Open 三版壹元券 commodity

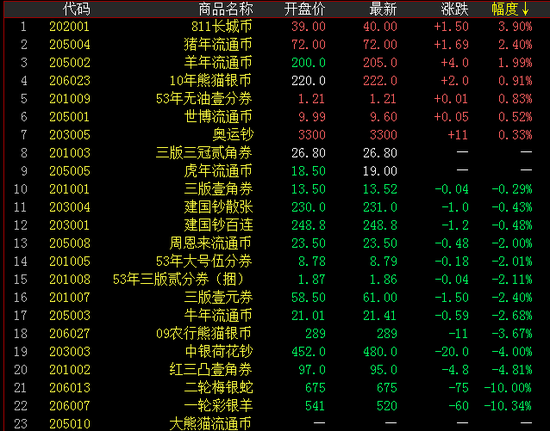point(218,297)
